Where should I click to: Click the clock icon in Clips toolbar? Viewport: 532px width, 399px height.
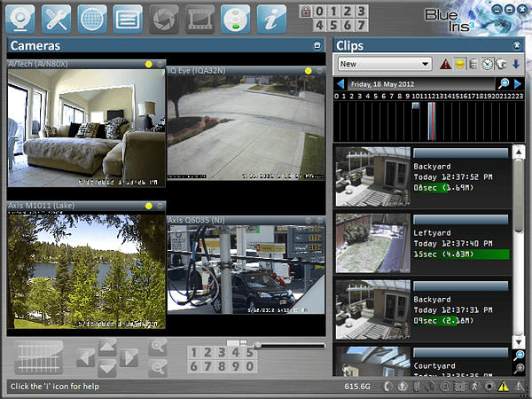pos(488,64)
